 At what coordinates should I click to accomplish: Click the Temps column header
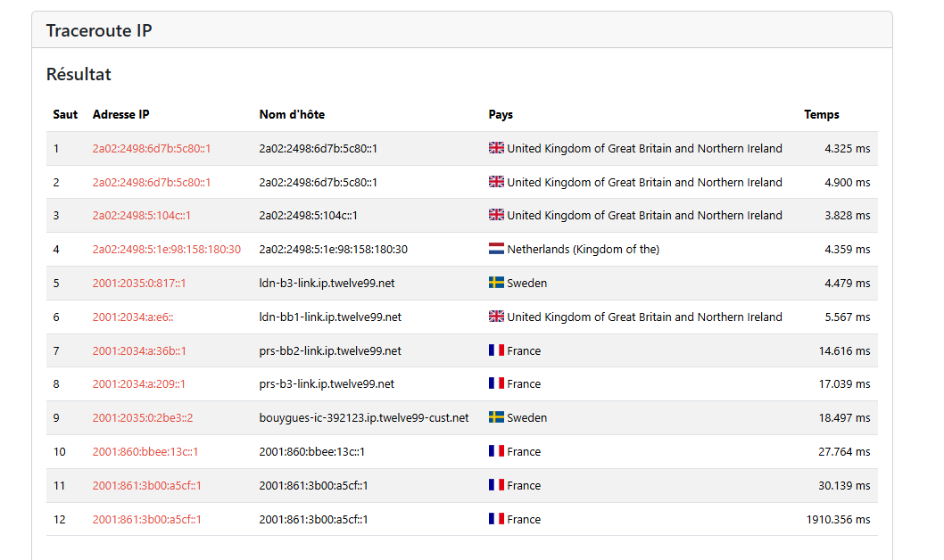pos(821,114)
